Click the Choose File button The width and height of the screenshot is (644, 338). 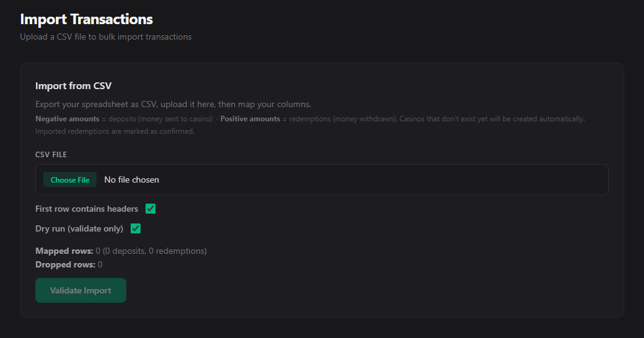tap(70, 180)
